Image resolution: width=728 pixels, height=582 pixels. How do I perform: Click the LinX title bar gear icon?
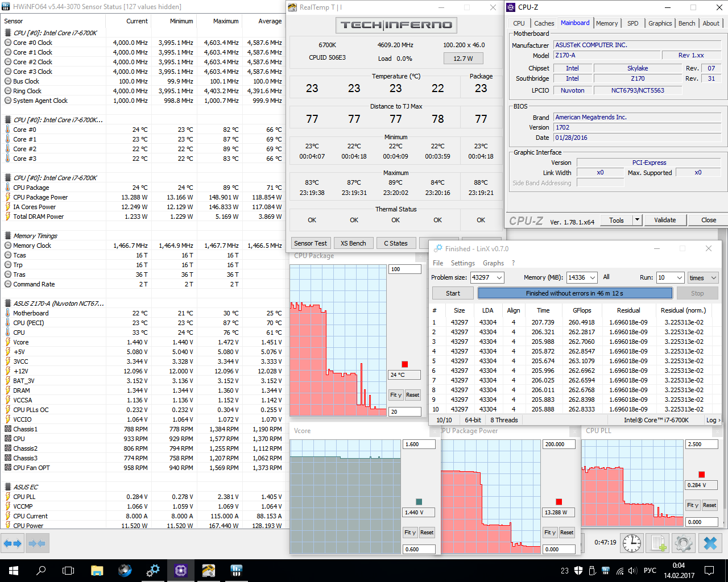[x=438, y=248]
